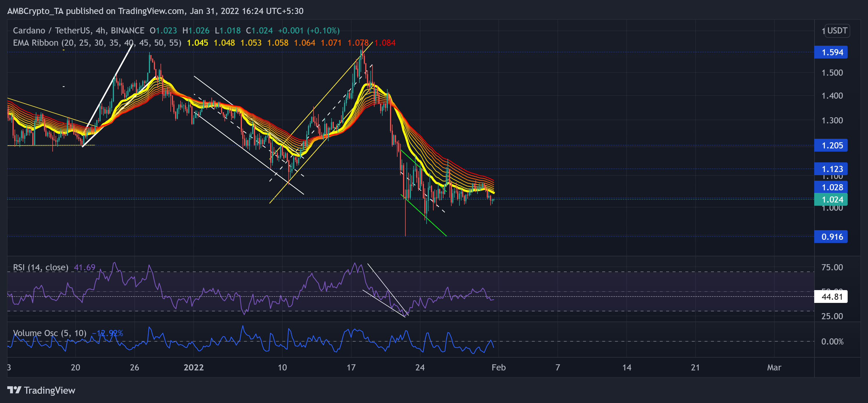The width and height of the screenshot is (868, 403).
Task: Click the 0.00% volume oscillator axis tick
Action: [x=832, y=342]
